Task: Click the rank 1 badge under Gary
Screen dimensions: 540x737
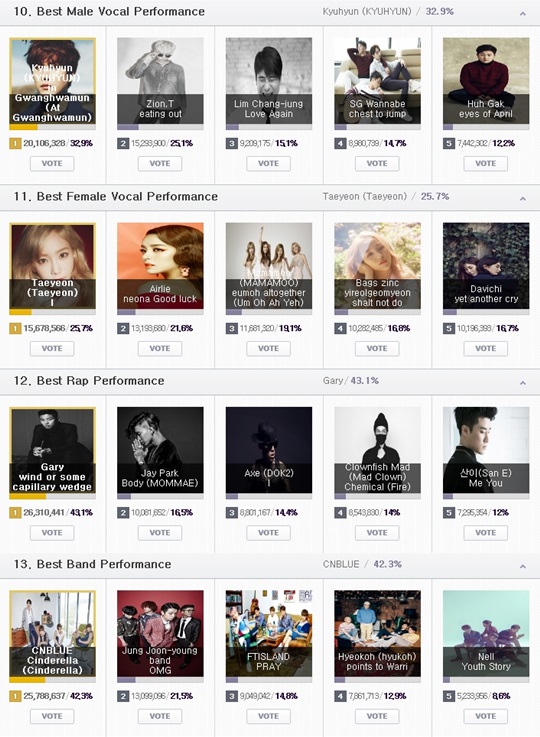Action: (x=15, y=512)
